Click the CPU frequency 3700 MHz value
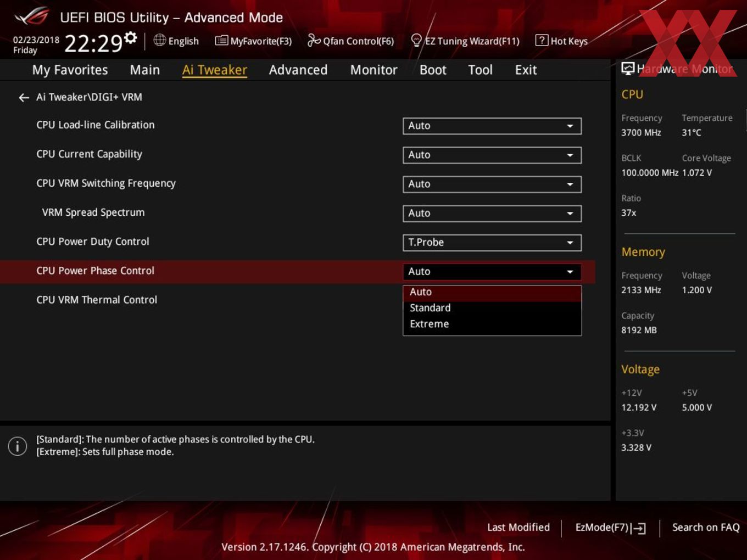This screenshot has height=560, width=747. [x=641, y=133]
